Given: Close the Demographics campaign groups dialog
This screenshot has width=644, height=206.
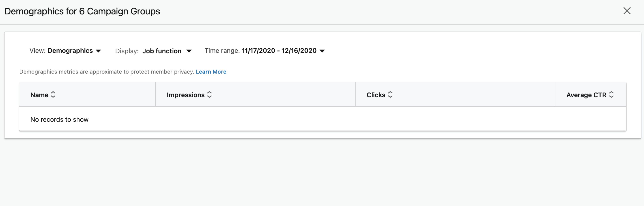Looking at the screenshot, I should pyautogui.click(x=627, y=11).
